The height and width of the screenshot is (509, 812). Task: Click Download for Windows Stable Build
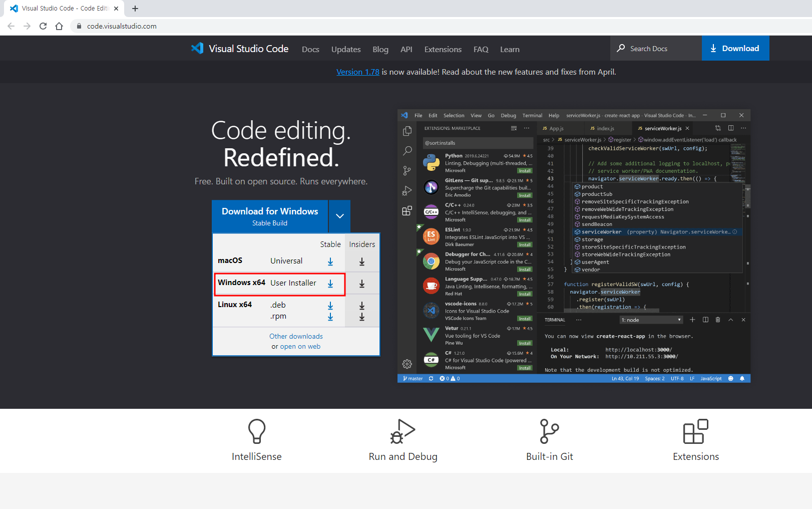pyautogui.click(x=270, y=216)
